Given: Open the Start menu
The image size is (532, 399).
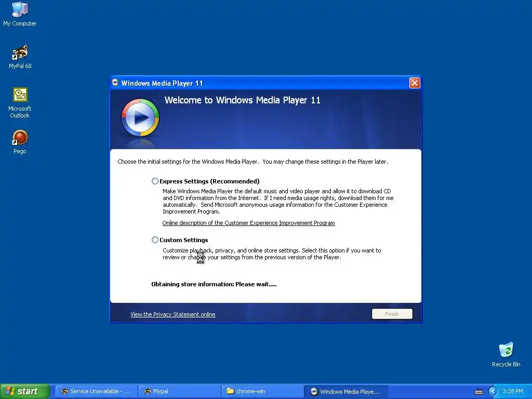Looking at the screenshot, I should tap(25, 391).
